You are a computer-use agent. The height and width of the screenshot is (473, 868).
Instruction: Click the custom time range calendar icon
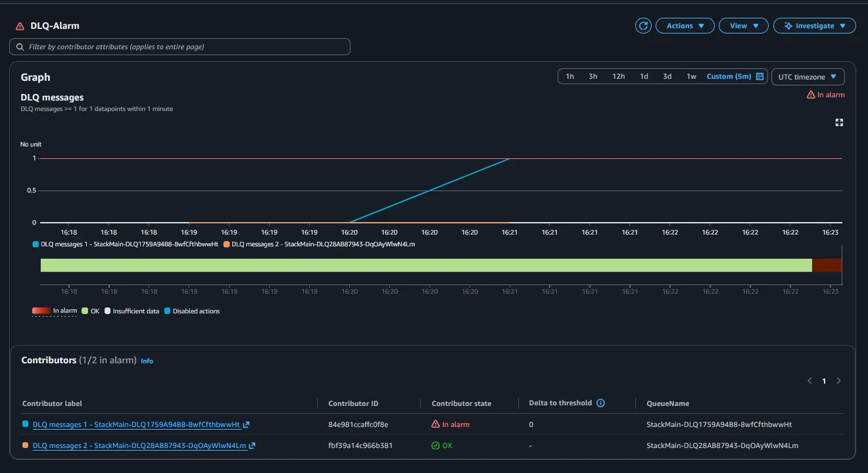point(759,77)
